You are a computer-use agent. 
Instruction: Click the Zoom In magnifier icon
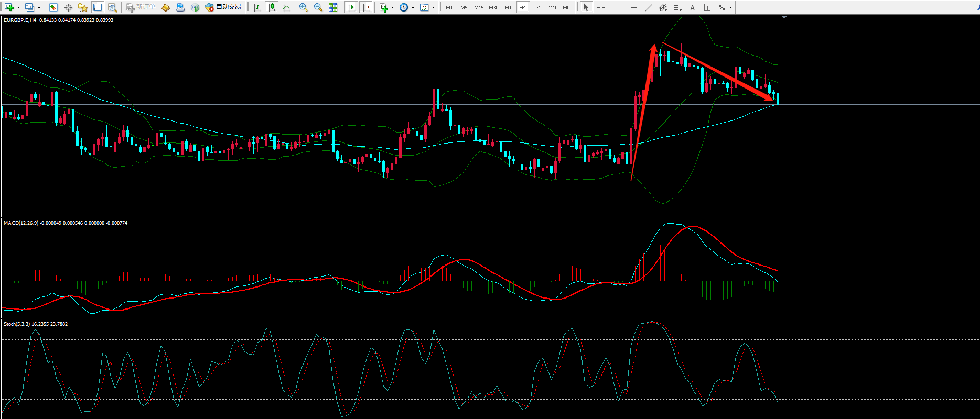pos(303,7)
